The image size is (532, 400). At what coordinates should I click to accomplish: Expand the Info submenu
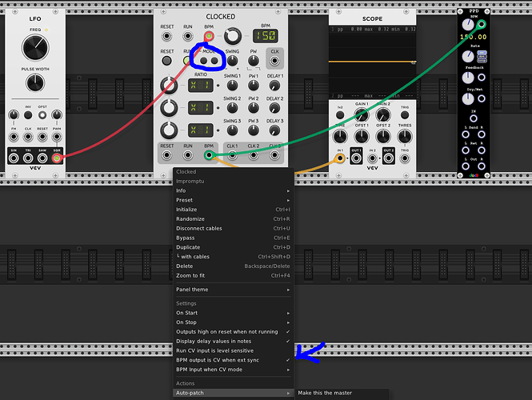coord(233,190)
